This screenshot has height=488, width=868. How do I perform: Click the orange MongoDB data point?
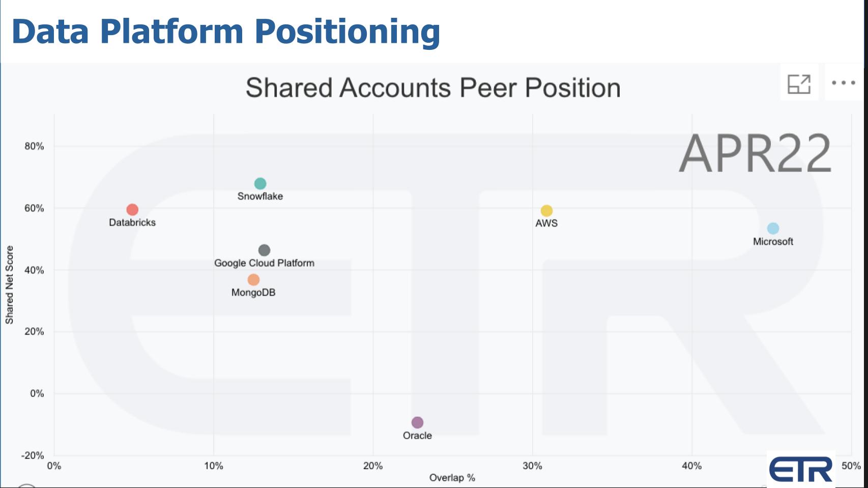(253, 280)
